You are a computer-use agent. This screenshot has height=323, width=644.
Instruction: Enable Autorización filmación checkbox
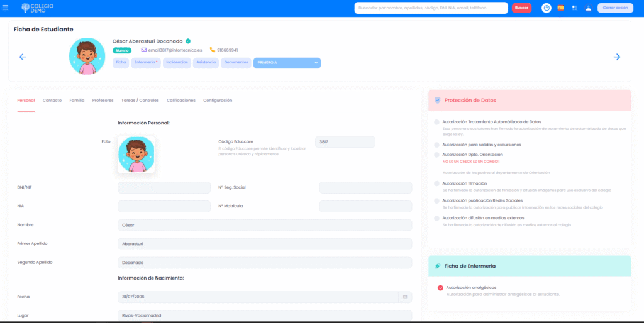[437, 183]
